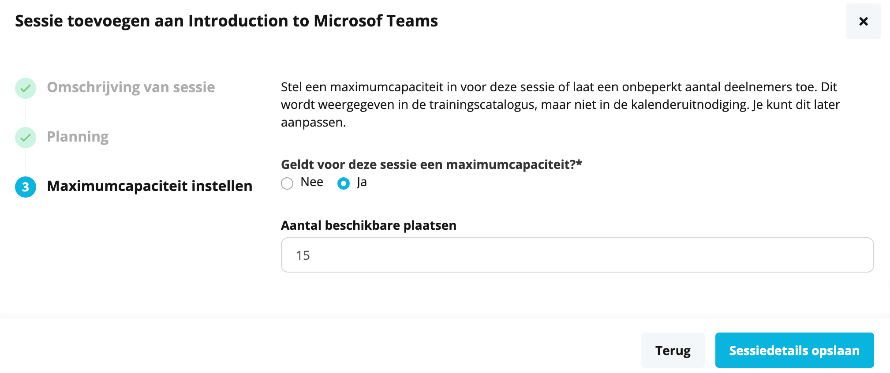Click the Geldt voor deze sessie question label

[433, 165]
